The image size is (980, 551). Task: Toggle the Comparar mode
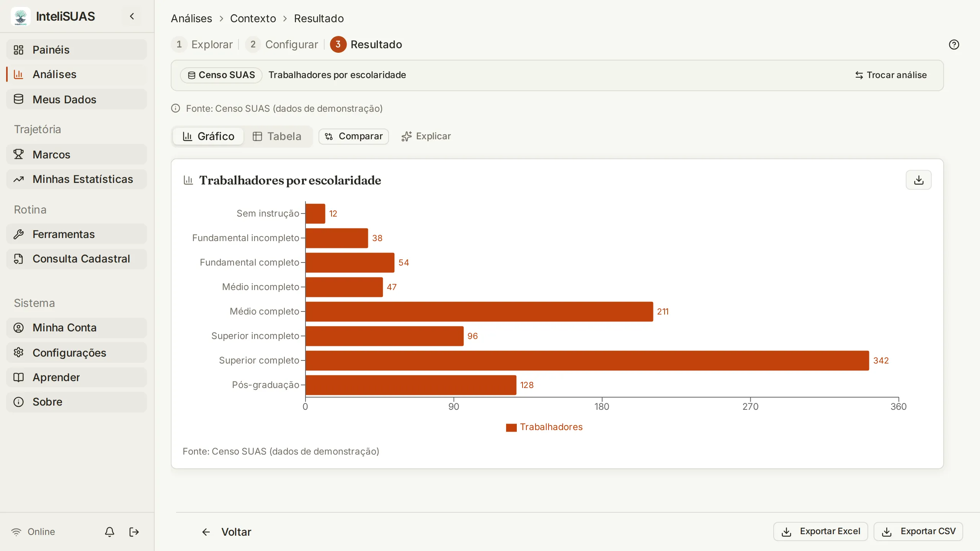353,137
